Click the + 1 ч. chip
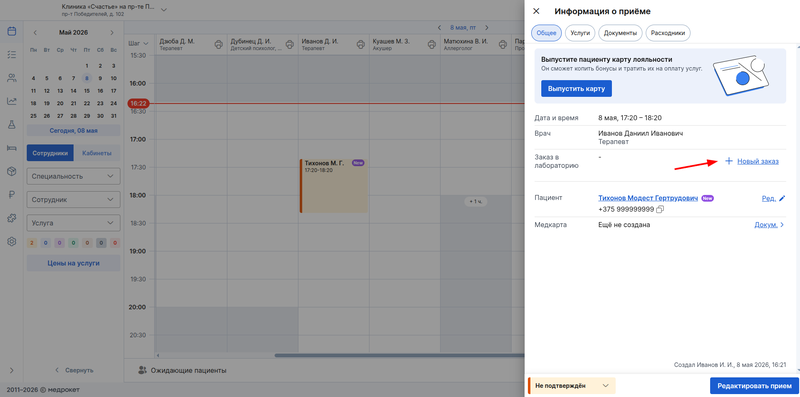Screen dimensions: 800x397 (x=476, y=202)
